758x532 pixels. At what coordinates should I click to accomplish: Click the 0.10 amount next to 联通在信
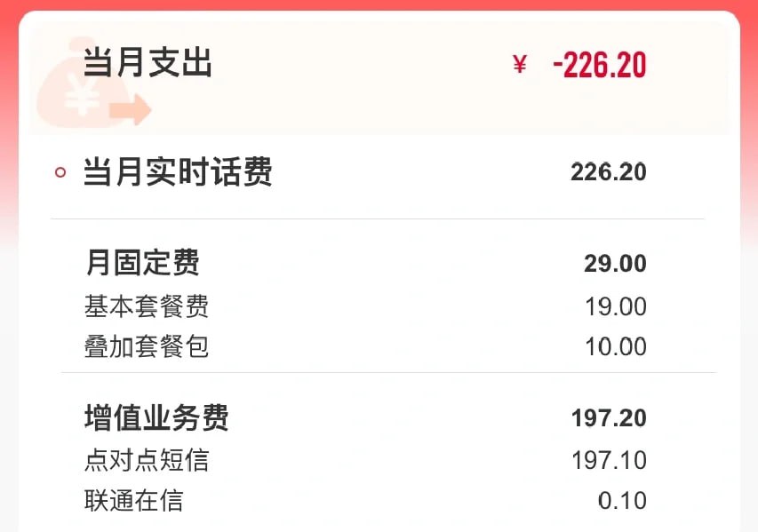tap(624, 500)
